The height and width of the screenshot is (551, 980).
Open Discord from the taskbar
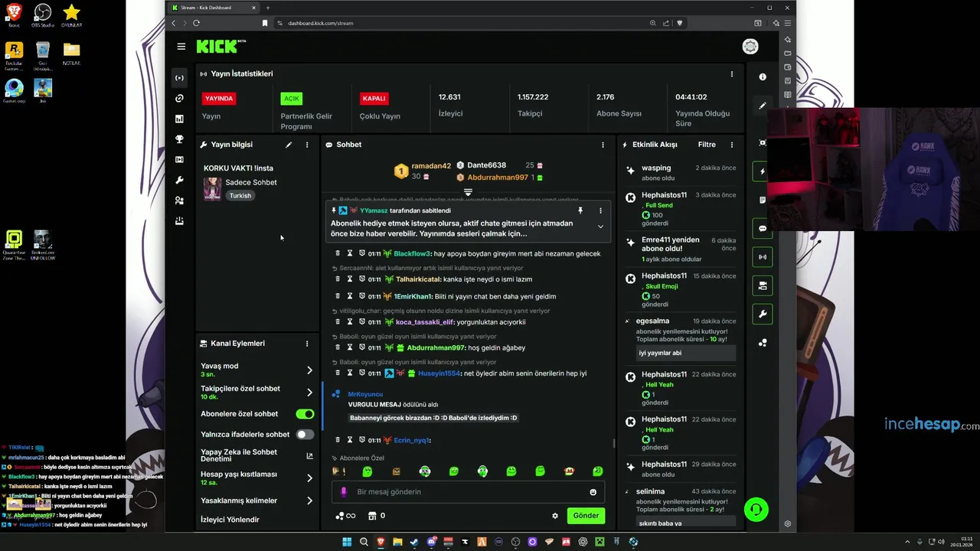[431, 542]
